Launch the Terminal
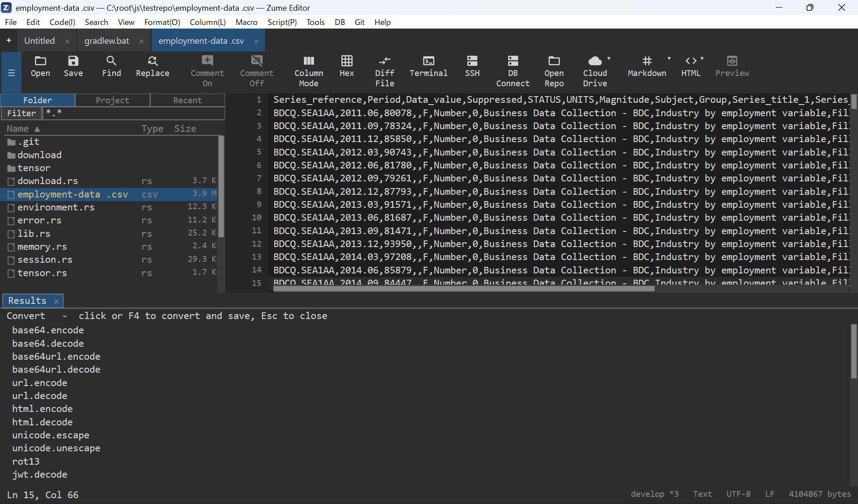This screenshot has width=858, height=504. coord(429,67)
